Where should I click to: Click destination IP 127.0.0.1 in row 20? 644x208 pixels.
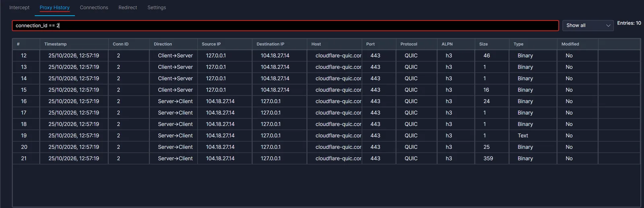tap(270, 147)
